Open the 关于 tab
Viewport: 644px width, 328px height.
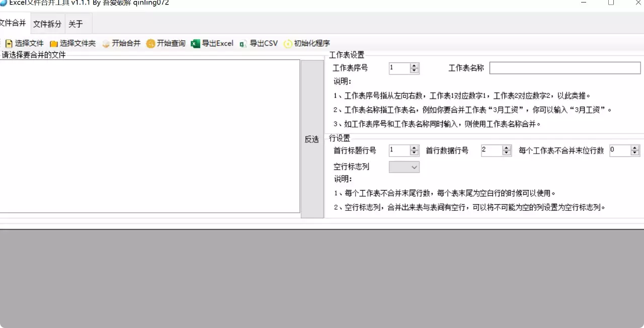tap(75, 24)
